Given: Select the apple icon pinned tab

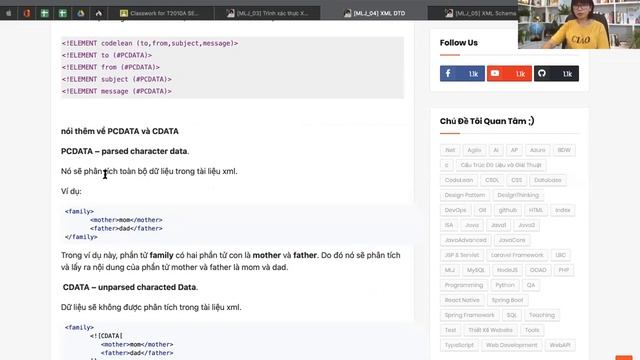Looking at the screenshot, I should [9, 13].
